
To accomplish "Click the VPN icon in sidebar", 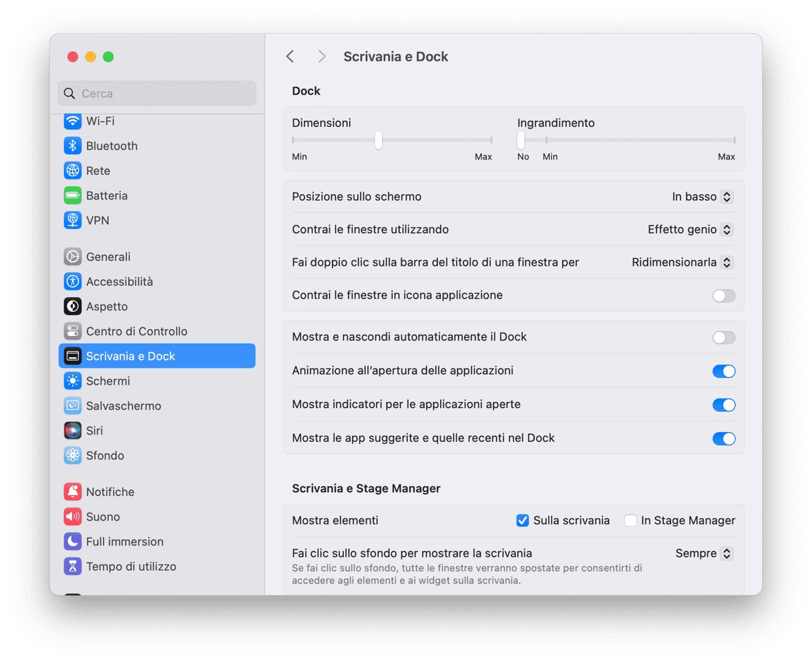I will (73, 220).
